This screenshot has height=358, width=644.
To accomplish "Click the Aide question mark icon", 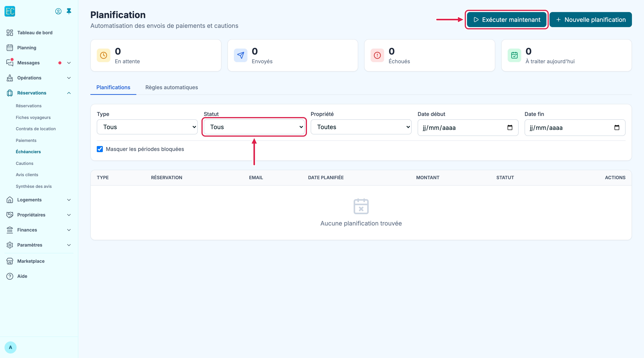I will pyautogui.click(x=10, y=276).
